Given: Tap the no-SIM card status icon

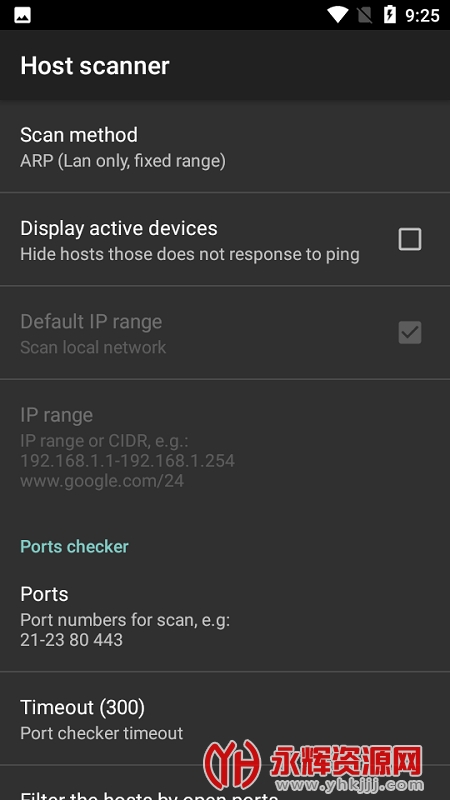Looking at the screenshot, I should pyautogui.click(x=364, y=15).
